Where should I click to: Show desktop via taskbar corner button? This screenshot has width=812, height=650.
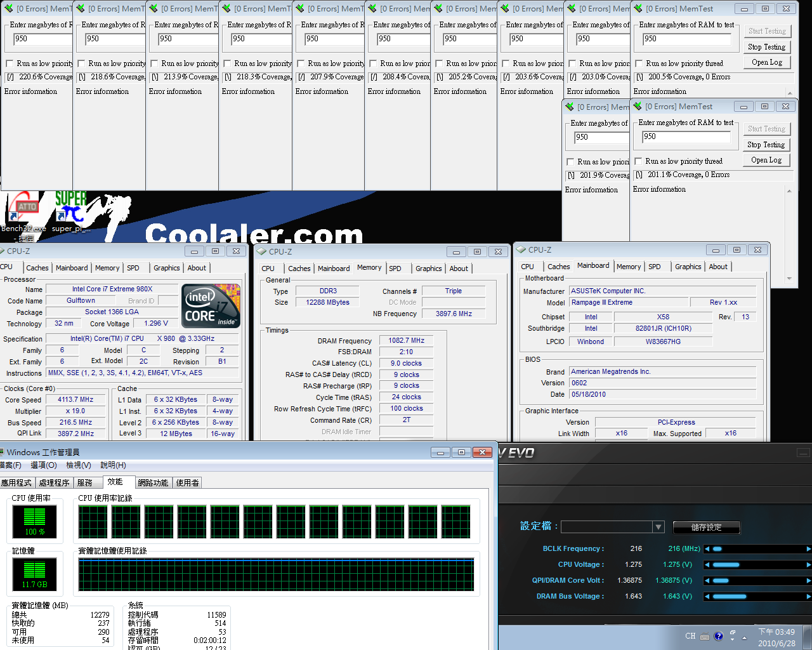pyautogui.click(x=808, y=638)
